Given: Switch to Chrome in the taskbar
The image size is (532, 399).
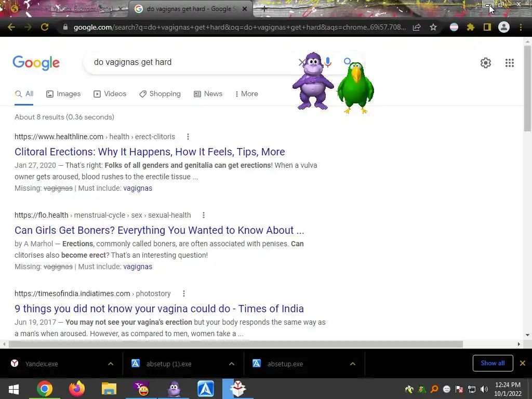Looking at the screenshot, I should pos(45,389).
